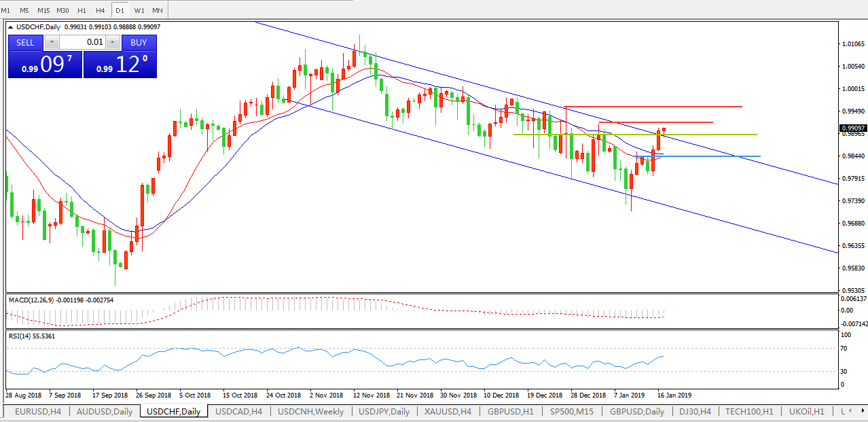868x422 pixels.
Task: Select the light blue horizontal support line
Action: (x=713, y=156)
